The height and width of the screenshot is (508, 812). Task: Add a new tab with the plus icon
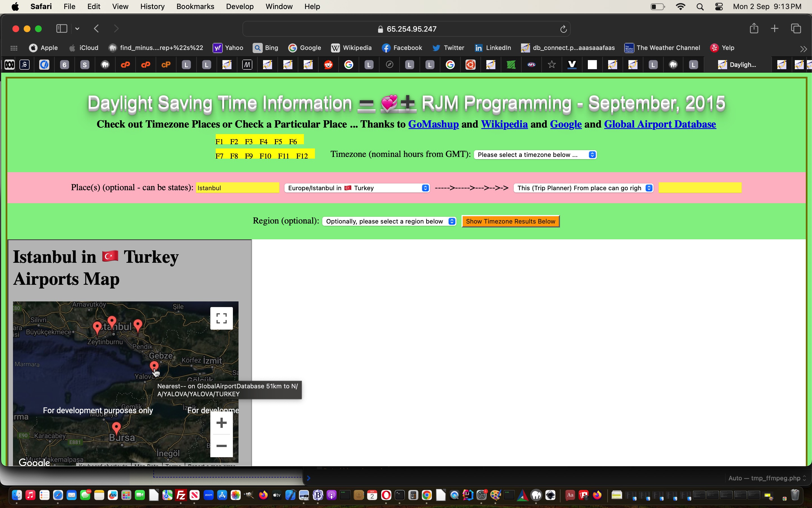(x=775, y=29)
